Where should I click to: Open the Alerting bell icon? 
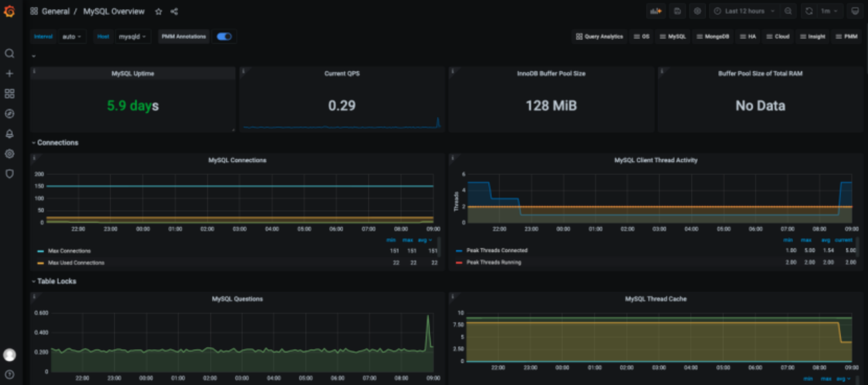pyautogui.click(x=9, y=134)
